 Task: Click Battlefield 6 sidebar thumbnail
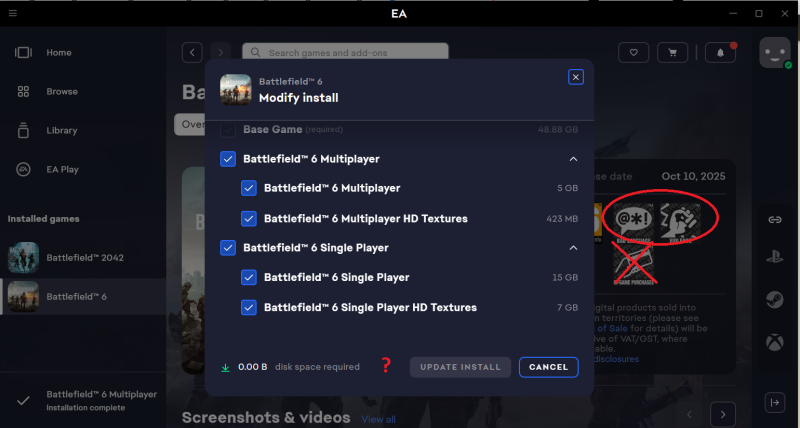[x=23, y=296]
